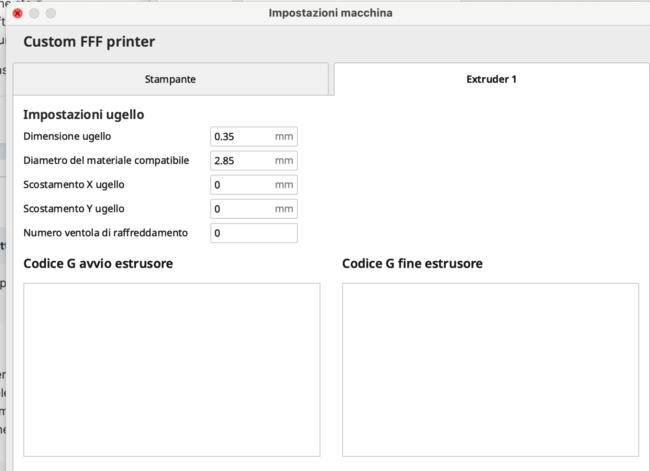Click the Diametro del materiale compatibile label
Viewport: 650px width, 471px height.
coord(106,161)
